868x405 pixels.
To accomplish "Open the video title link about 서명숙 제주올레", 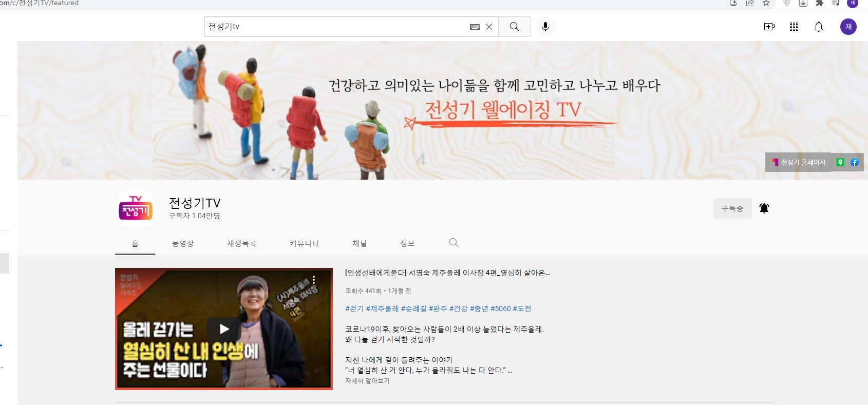I will click(x=447, y=273).
